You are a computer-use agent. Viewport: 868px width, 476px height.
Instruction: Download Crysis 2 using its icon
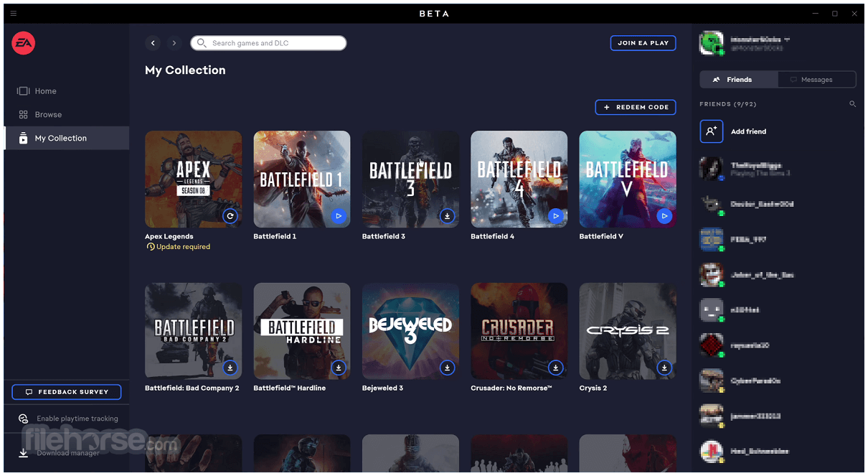tap(664, 368)
